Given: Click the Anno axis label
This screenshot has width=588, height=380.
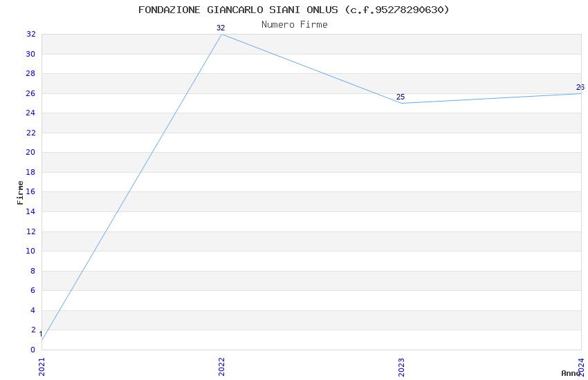Looking at the screenshot, I should (570, 373).
